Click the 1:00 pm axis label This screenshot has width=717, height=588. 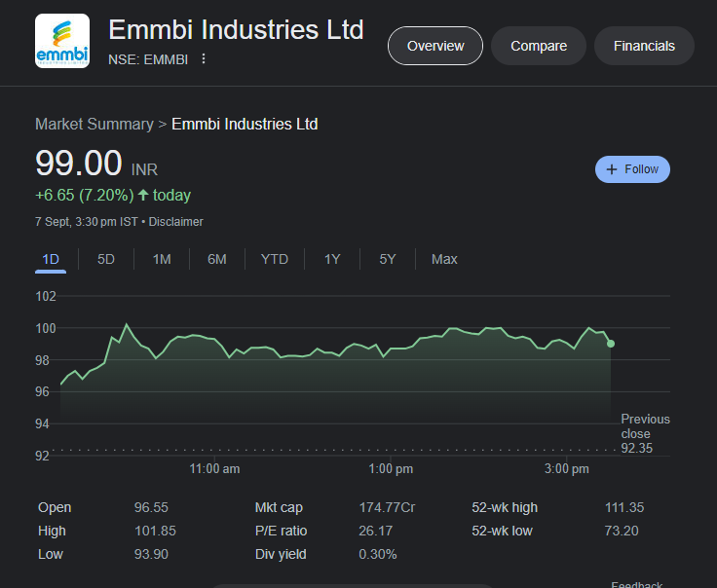(391, 469)
